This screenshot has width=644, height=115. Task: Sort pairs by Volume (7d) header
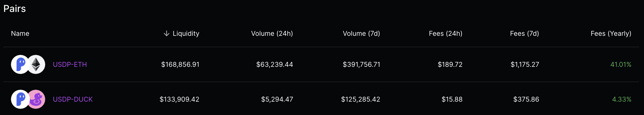click(361, 34)
